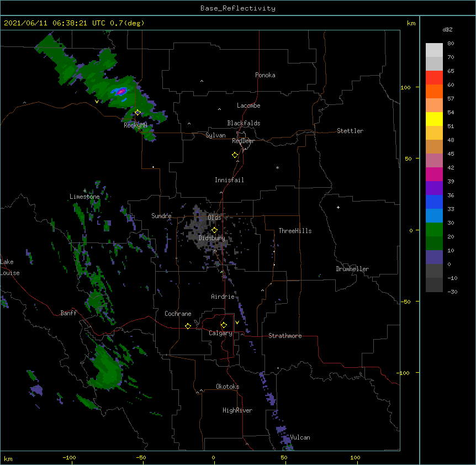Click the yellow diamond marker under Cochrane
The width and height of the screenshot is (476, 465).
188,326
